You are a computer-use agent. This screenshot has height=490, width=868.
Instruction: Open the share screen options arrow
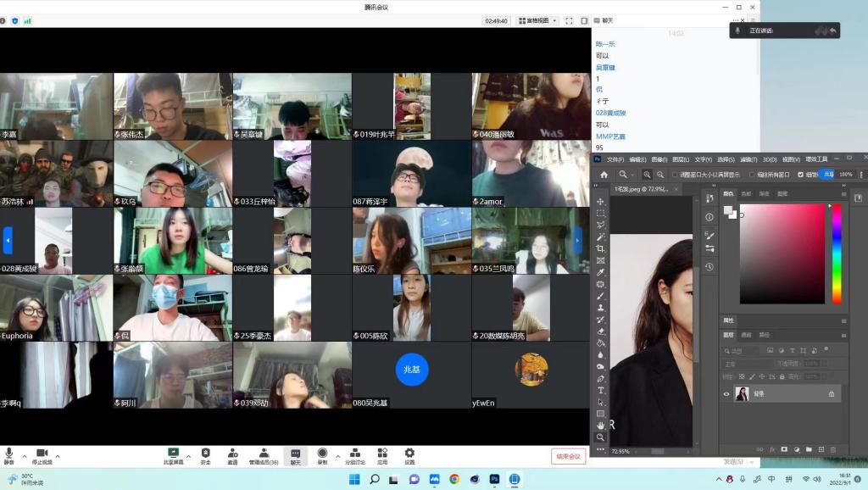pos(187,456)
